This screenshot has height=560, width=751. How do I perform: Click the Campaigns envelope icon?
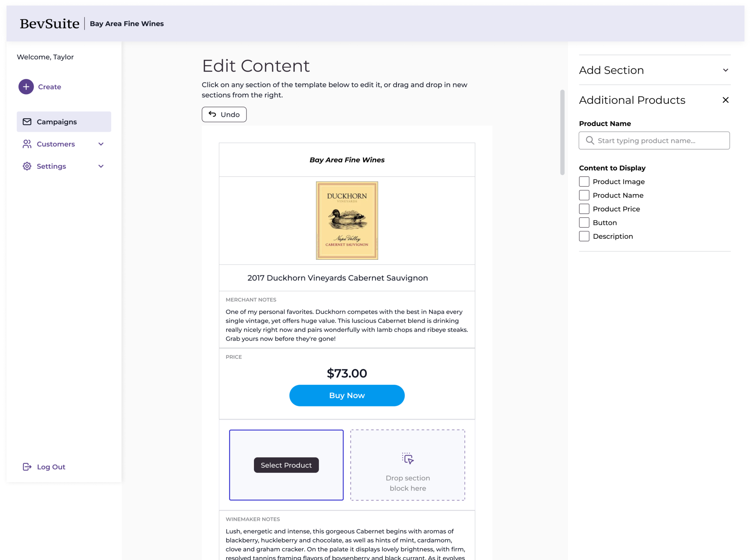(x=27, y=122)
